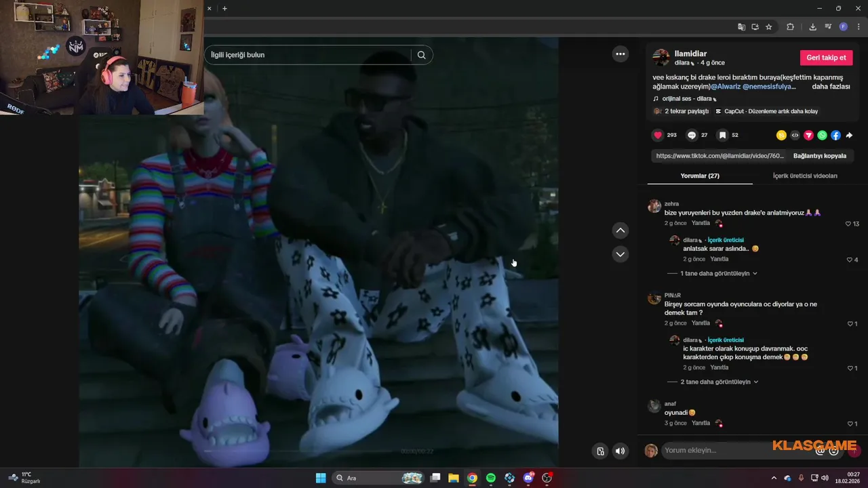Screen dimensions: 868x488
Task: Share the video to WhatsApp
Action: point(822,135)
